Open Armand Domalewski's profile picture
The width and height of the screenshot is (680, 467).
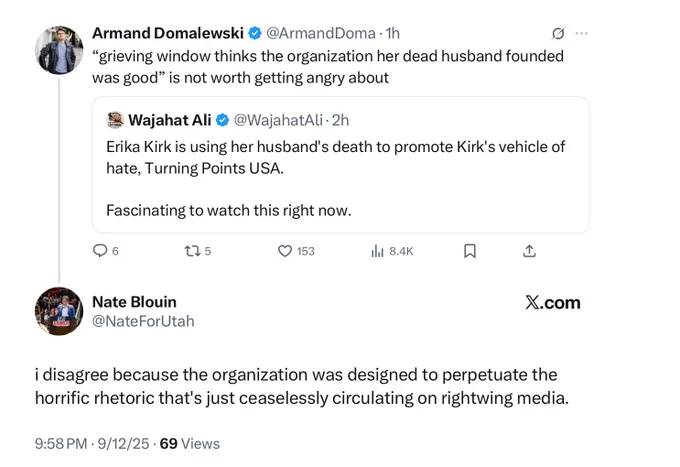pyautogui.click(x=59, y=50)
